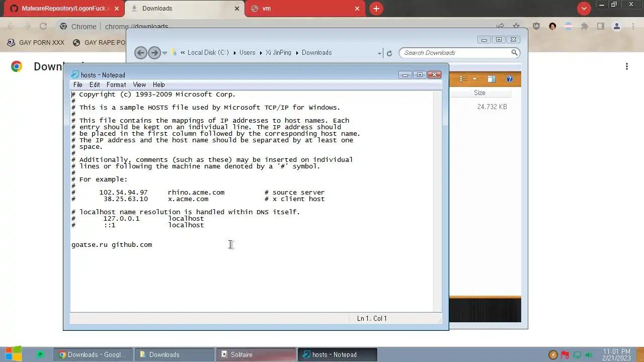
Task: Click hosts - Notepad taskbar button
Action: (337, 354)
